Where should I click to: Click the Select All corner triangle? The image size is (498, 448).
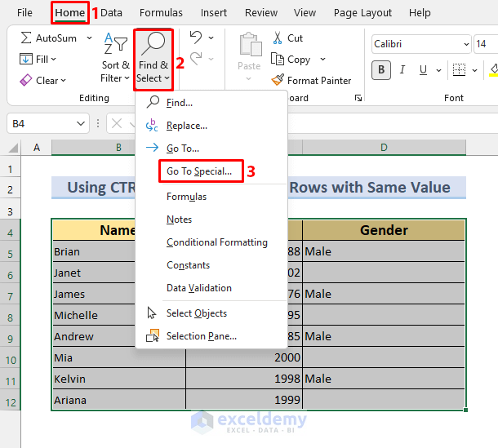(13, 148)
